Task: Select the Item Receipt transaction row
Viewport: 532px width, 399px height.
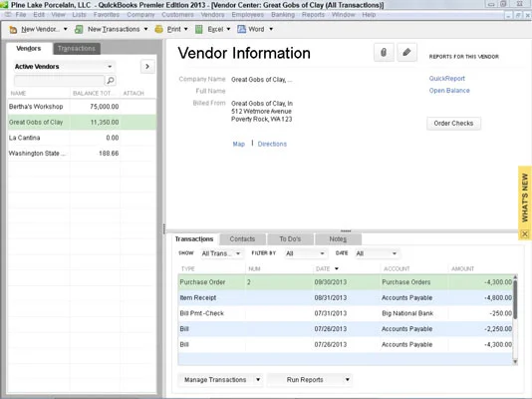Action: 345,298
